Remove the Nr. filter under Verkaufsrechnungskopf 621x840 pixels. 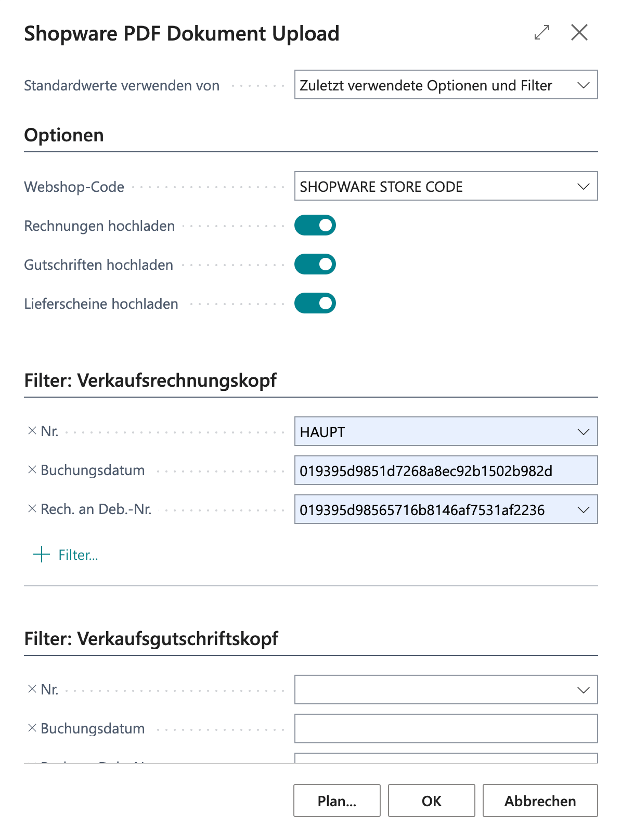[32, 431]
